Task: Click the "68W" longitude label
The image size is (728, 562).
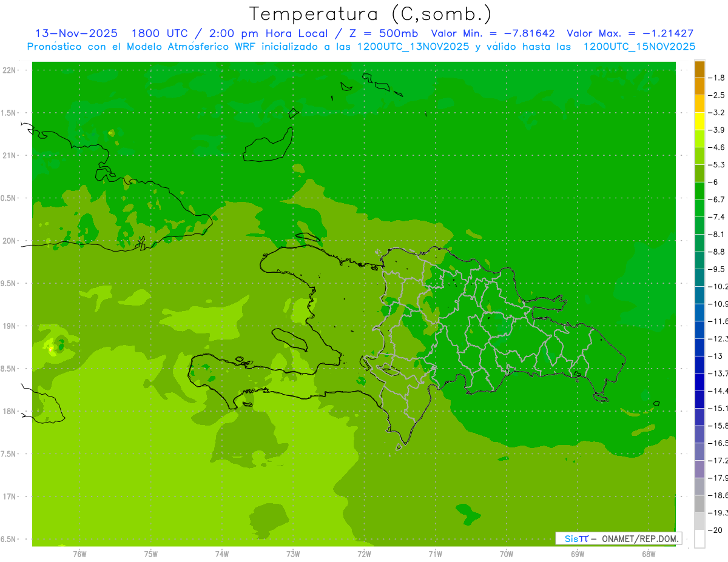Action: [649, 554]
